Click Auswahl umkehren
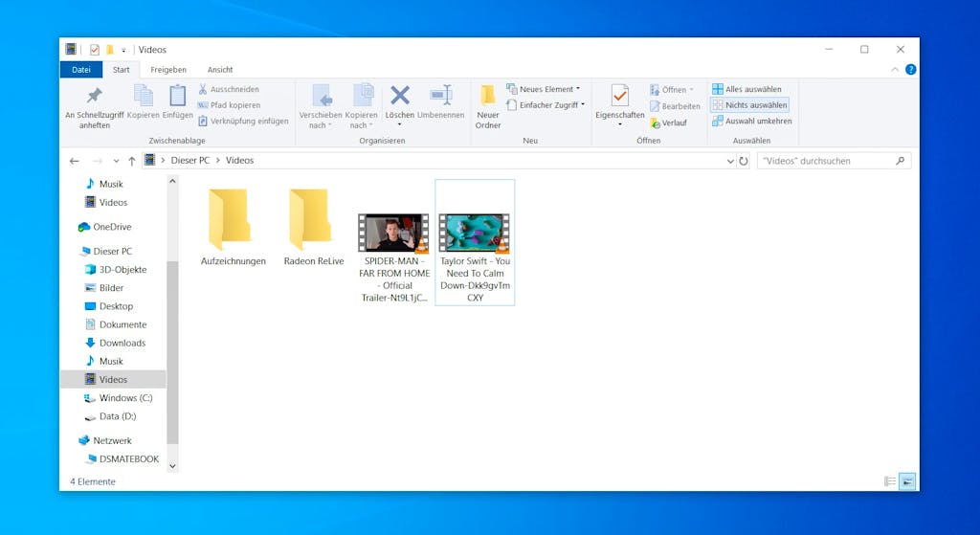Image resolution: width=980 pixels, height=535 pixels. click(x=752, y=122)
